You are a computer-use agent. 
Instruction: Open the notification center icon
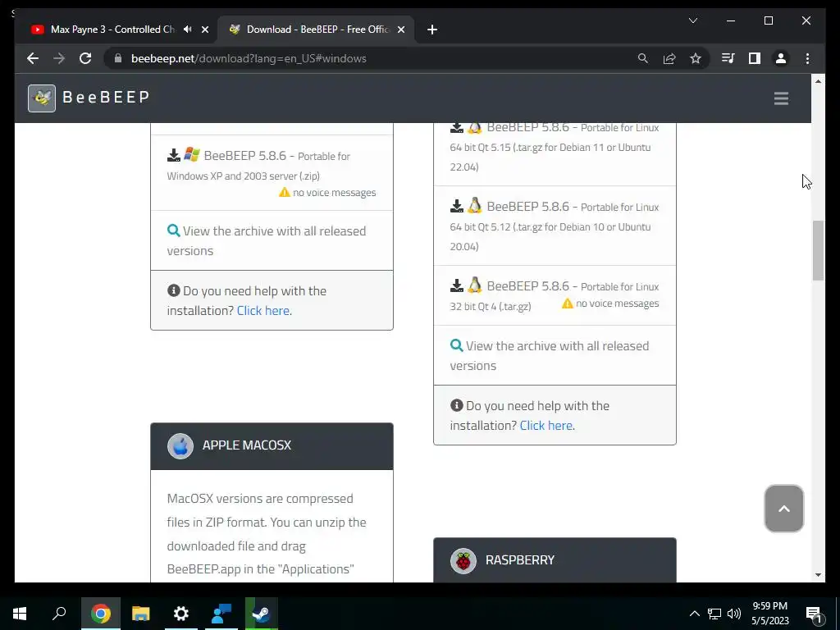pyautogui.click(x=815, y=614)
